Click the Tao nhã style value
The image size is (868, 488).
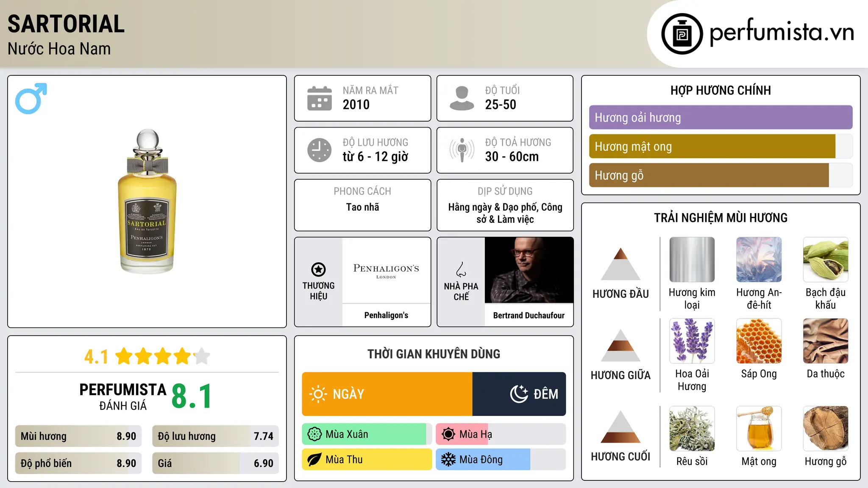coord(362,207)
